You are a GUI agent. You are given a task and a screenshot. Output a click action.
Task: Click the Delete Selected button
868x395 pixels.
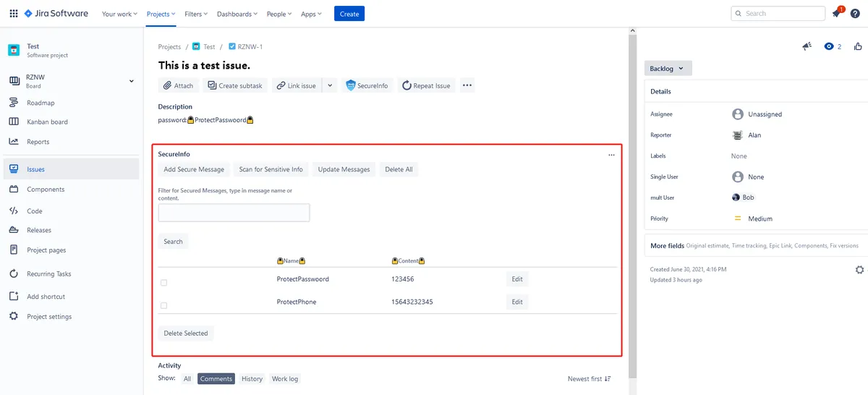pos(186,334)
